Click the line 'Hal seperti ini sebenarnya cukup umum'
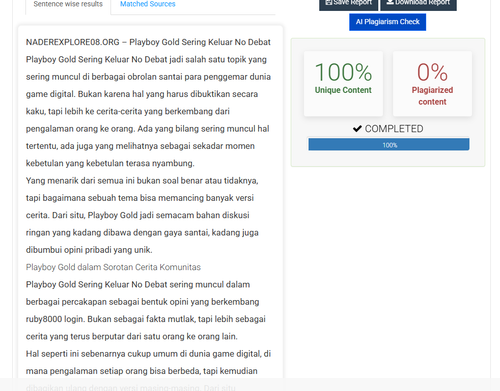 click(x=148, y=354)
